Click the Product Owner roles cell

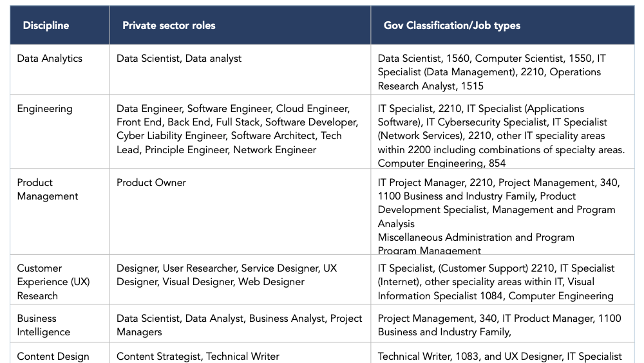151,183
